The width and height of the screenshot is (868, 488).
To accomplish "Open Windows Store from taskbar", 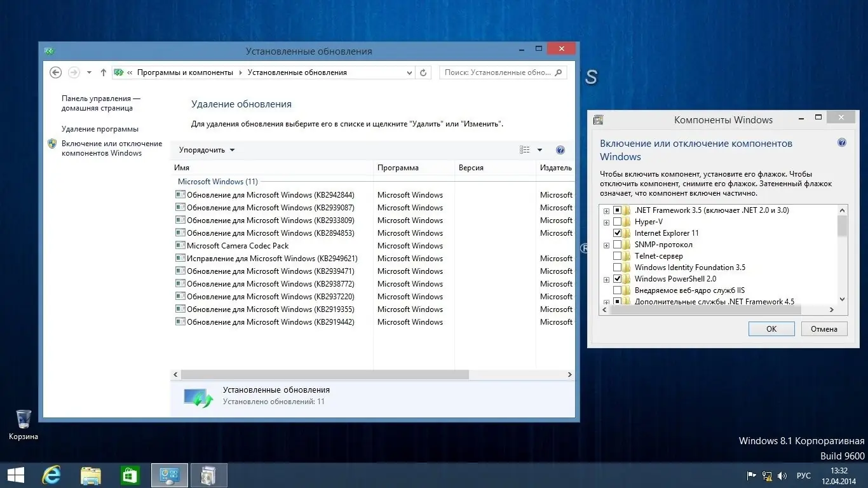I will point(130,475).
